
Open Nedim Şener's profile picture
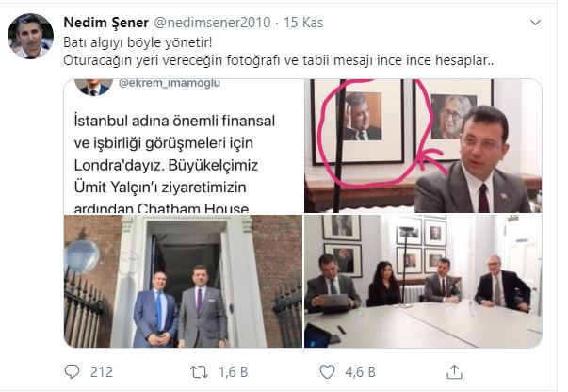pyautogui.click(x=30, y=37)
